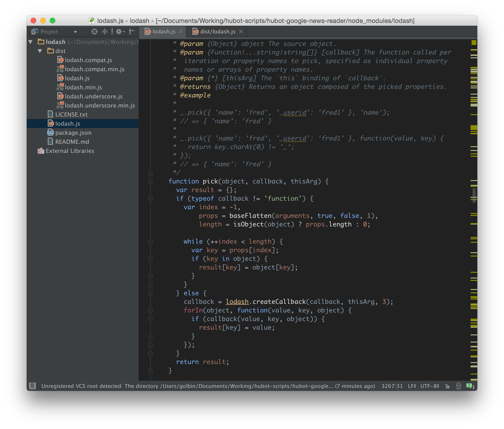Image resolution: width=504 pixels, height=429 pixels.
Task: Close the lodash.js editor tab
Action: (x=181, y=32)
